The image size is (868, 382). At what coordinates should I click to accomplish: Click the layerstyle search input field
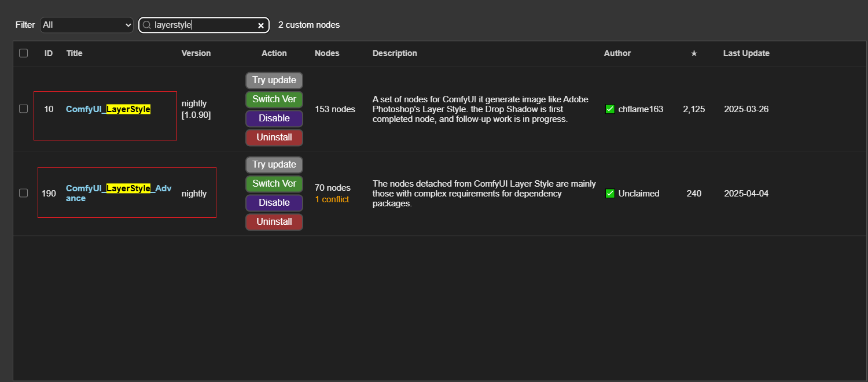tap(203, 25)
